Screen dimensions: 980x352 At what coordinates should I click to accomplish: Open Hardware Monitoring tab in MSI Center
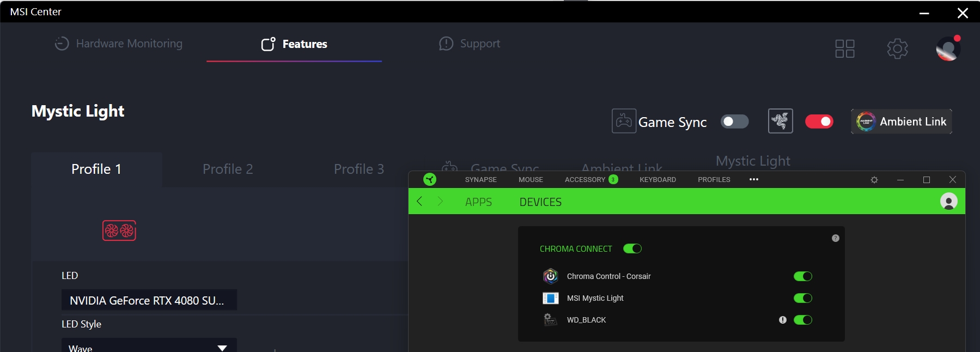pos(119,44)
